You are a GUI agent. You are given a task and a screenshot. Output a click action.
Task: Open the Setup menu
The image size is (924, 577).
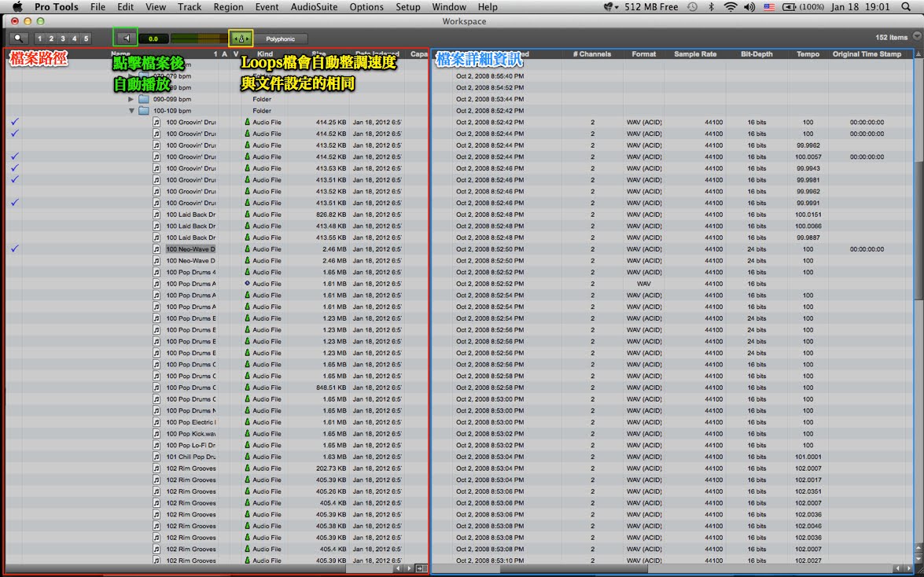coord(408,7)
